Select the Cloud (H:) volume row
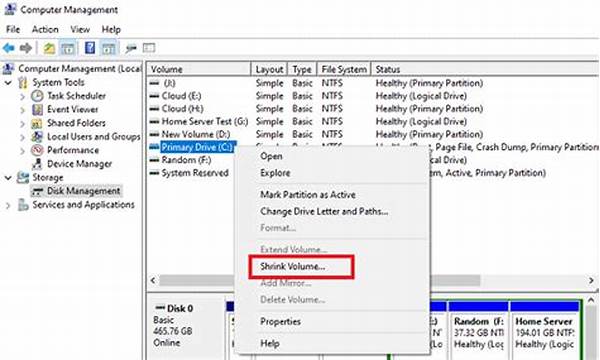This screenshot has height=360, width=600. (373, 109)
